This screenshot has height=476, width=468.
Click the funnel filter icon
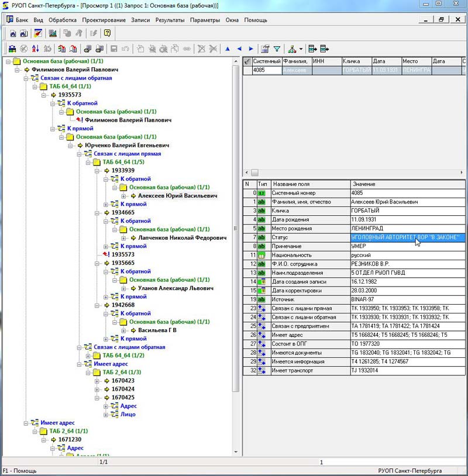pyautogui.click(x=277, y=49)
